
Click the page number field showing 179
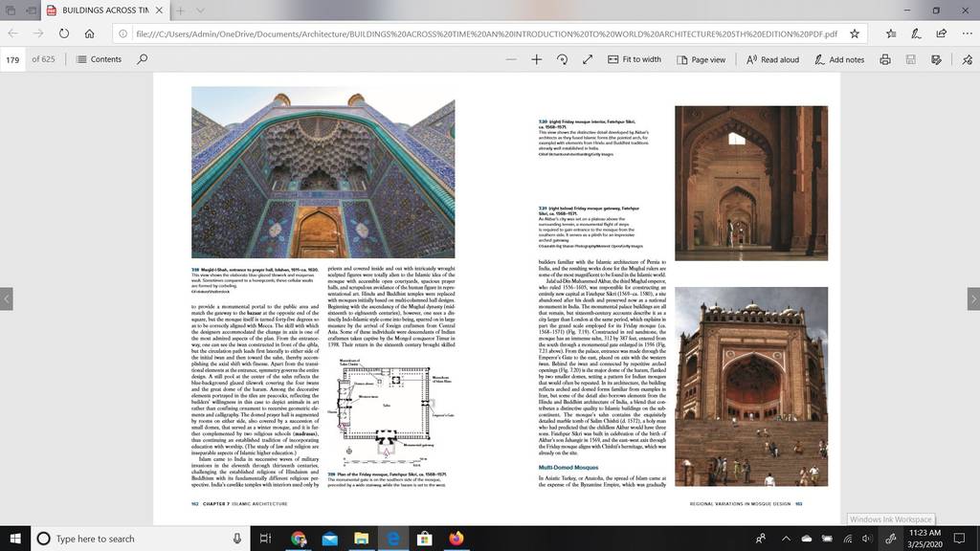[x=12, y=59]
